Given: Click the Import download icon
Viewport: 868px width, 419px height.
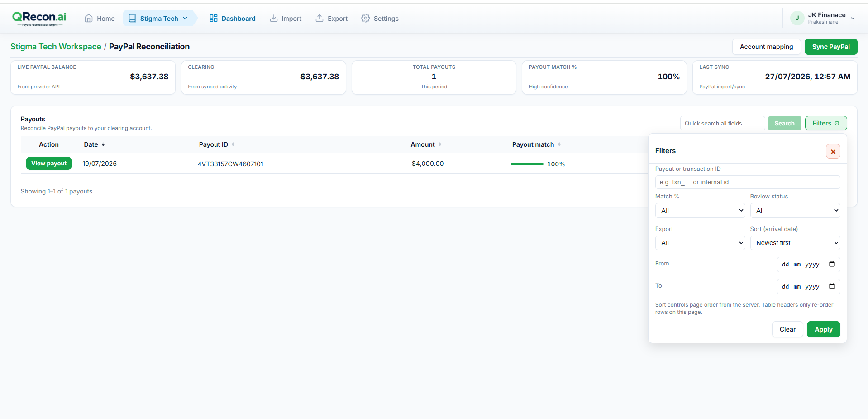Looking at the screenshot, I should [x=274, y=18].
